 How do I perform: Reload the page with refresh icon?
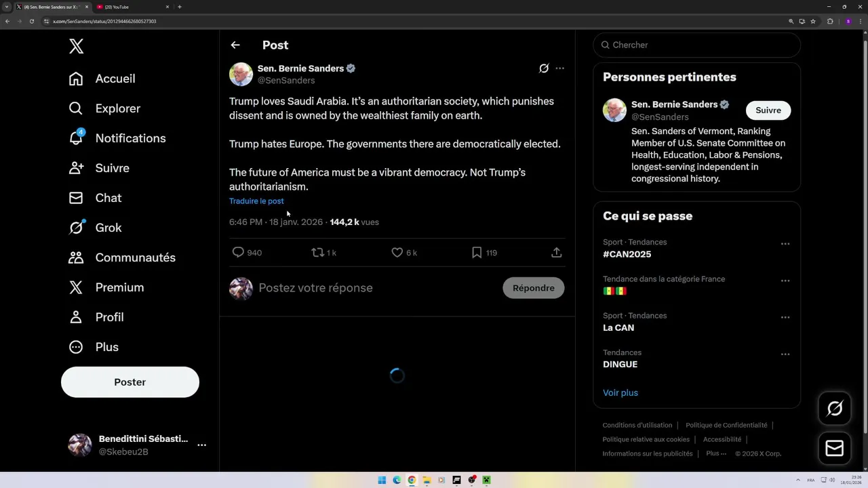[31, 21]
